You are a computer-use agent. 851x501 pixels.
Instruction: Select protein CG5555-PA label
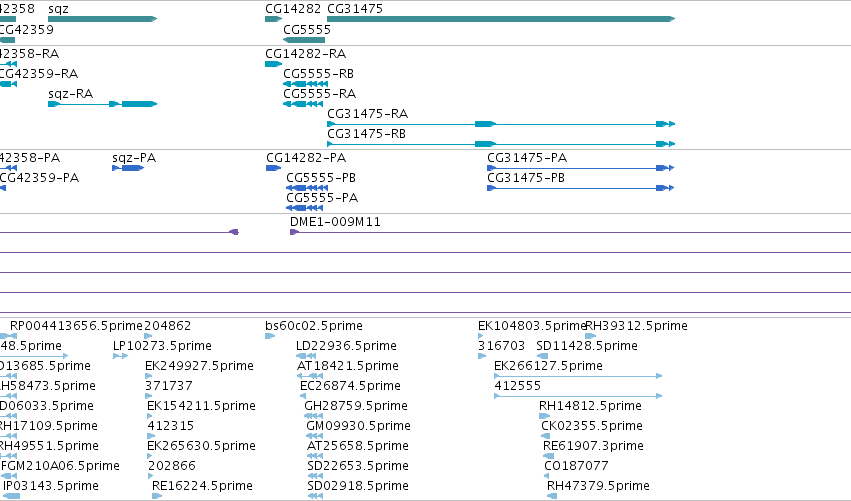[x=322, y=198]
